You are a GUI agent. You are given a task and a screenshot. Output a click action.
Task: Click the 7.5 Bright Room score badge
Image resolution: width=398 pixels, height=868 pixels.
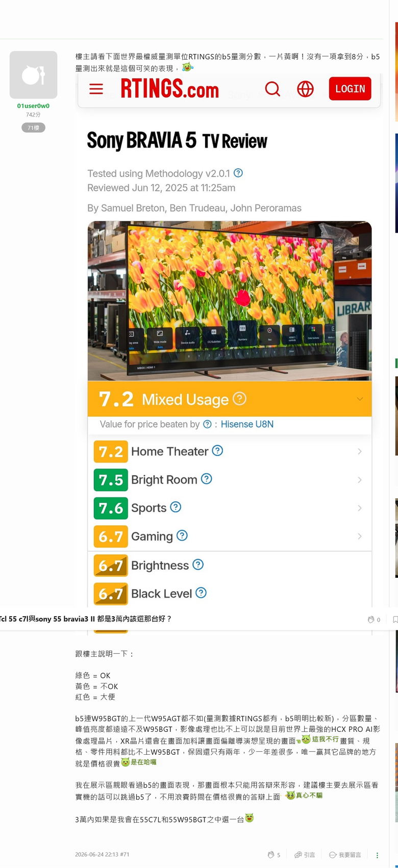111,480
